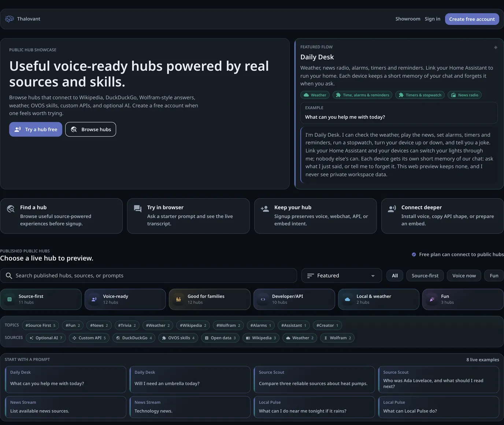
Task: Select the Technology news prompt card
Action: click(190, 407)
